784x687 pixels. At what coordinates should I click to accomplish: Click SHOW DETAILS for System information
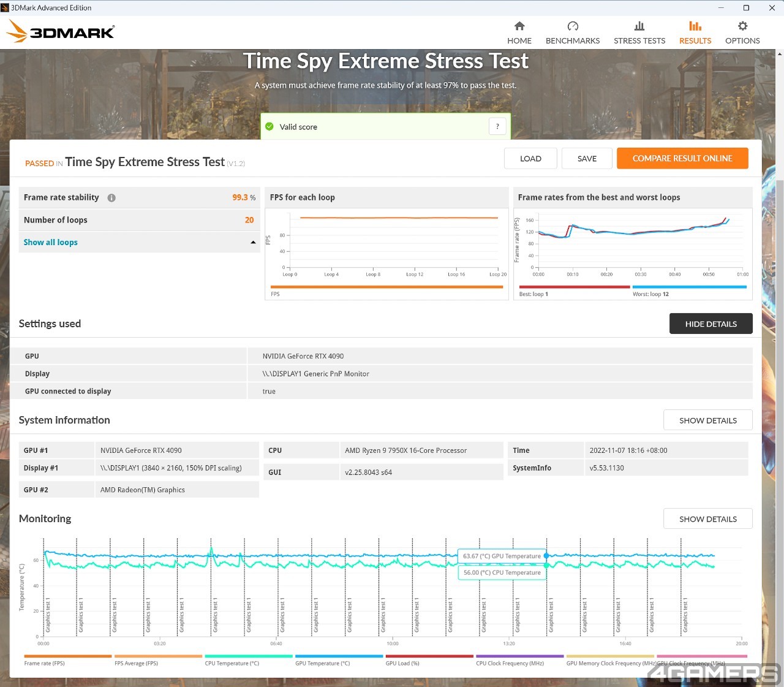tap(708, 420)
